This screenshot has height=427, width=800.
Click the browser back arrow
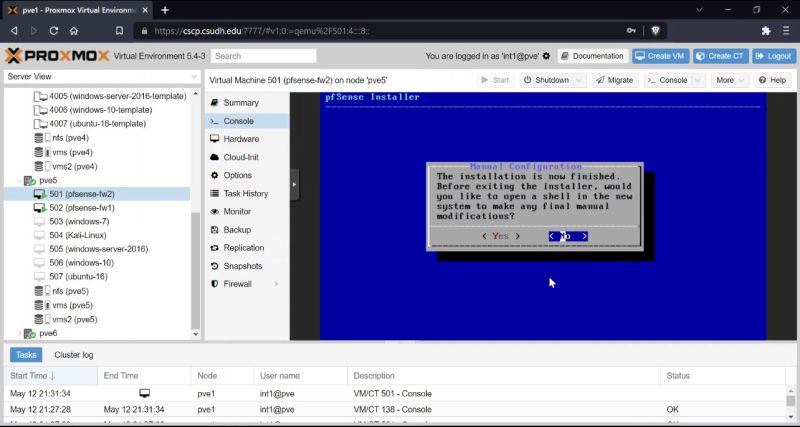14,31
